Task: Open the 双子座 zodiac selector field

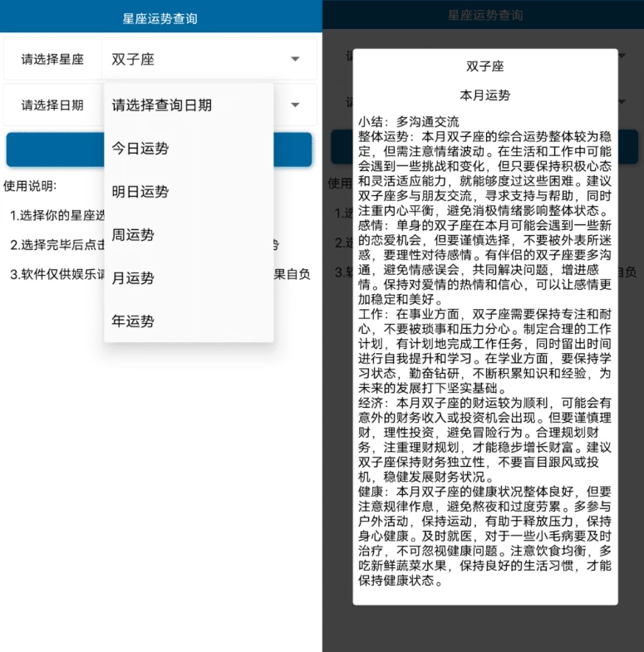Action: 199,59
